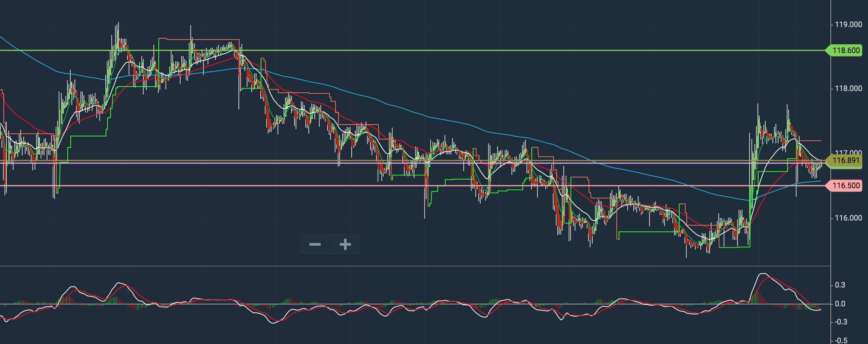
Task: Select the pink 116.500 price level tag
Action: 843,186
